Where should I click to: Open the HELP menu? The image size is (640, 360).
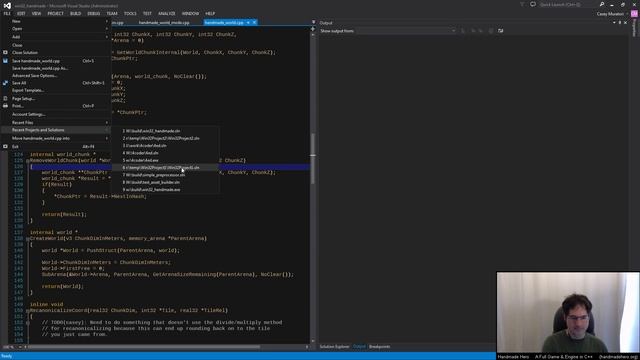[x=210, y=13]
